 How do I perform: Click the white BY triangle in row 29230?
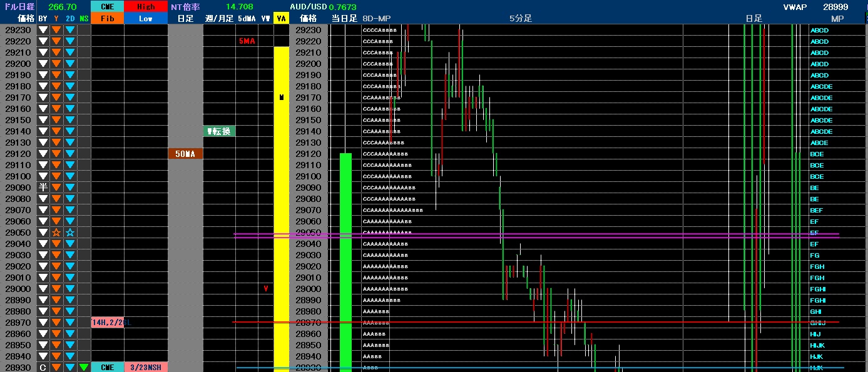[x=43, y=30]
